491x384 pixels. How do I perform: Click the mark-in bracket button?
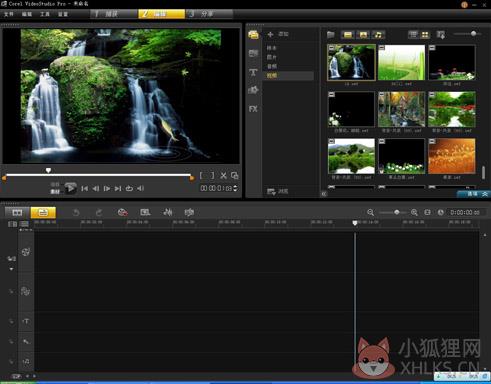[x=201, y=175]
